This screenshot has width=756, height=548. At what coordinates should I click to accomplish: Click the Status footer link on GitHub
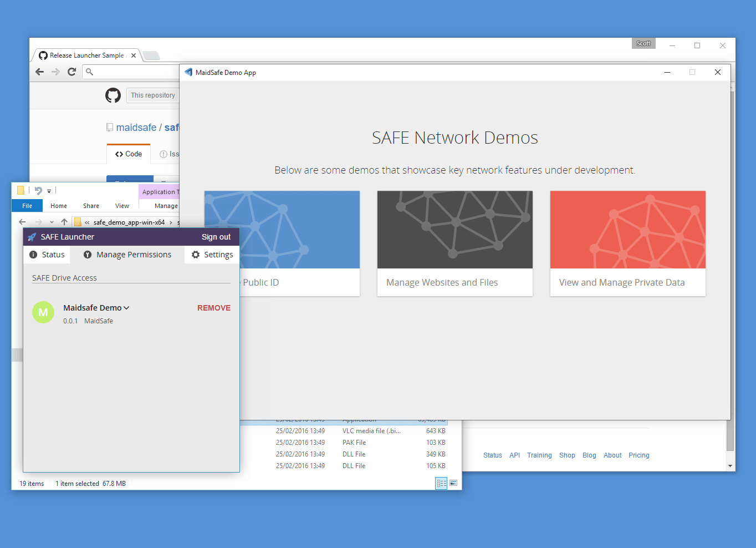[x=493, y=455]
